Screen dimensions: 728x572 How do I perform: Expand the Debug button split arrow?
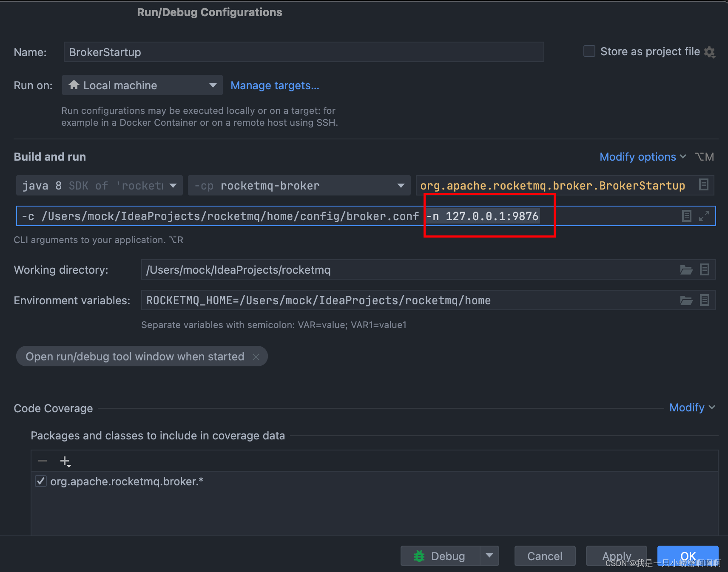pyautogui.click(x=490, y=555)
